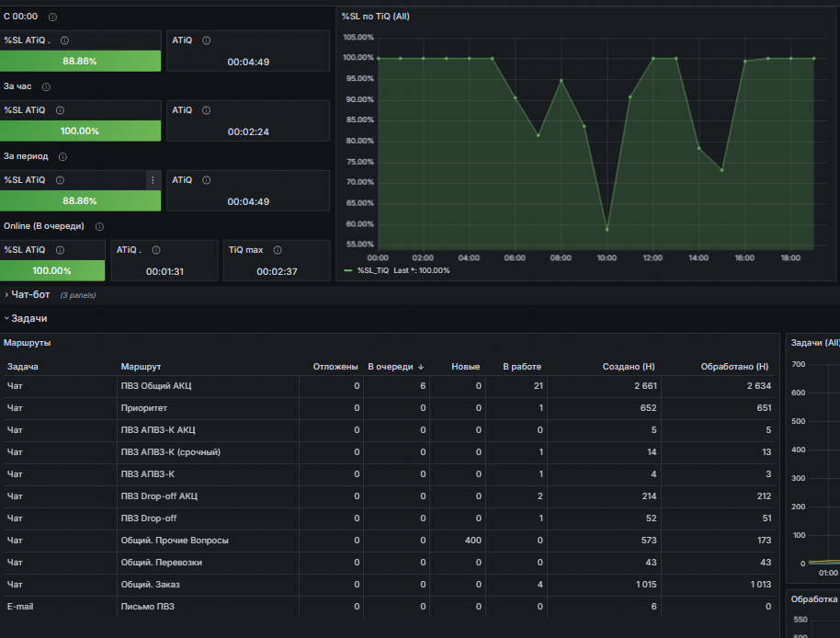Click sort arrow icon in 'В очереди' column
The width and height of the screenshot is (840, 638).
tap(421, 367)
